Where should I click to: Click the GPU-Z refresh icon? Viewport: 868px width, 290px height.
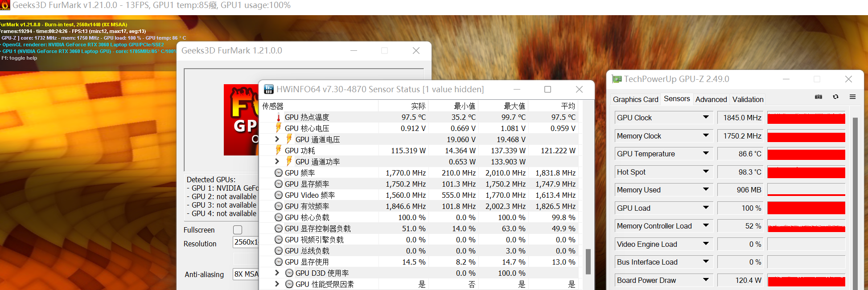click(x=836, y=97)
